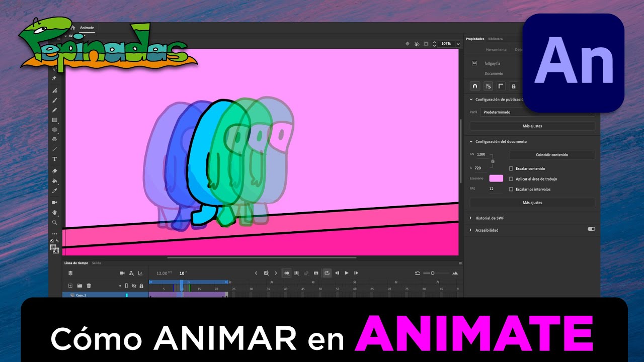644x362 pixels.
Task: Switch to the Salida tab
Action: coord(97,263)
